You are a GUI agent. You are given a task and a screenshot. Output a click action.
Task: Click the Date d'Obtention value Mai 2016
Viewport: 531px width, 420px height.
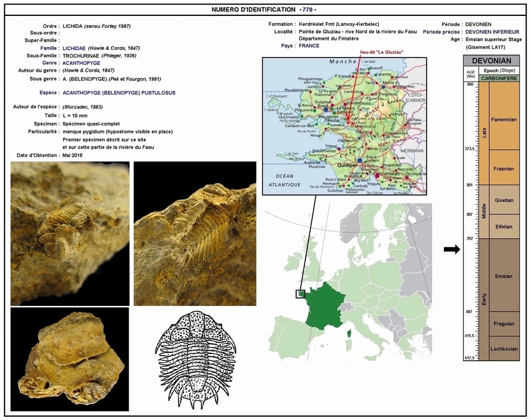click(x=72, y=155)
